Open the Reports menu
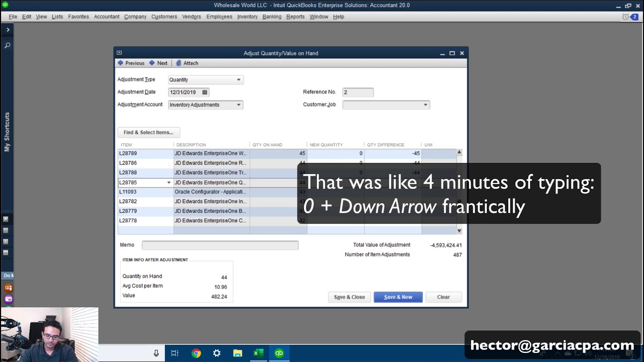This screenshot has height=362, width=644. tap(295, 17)
